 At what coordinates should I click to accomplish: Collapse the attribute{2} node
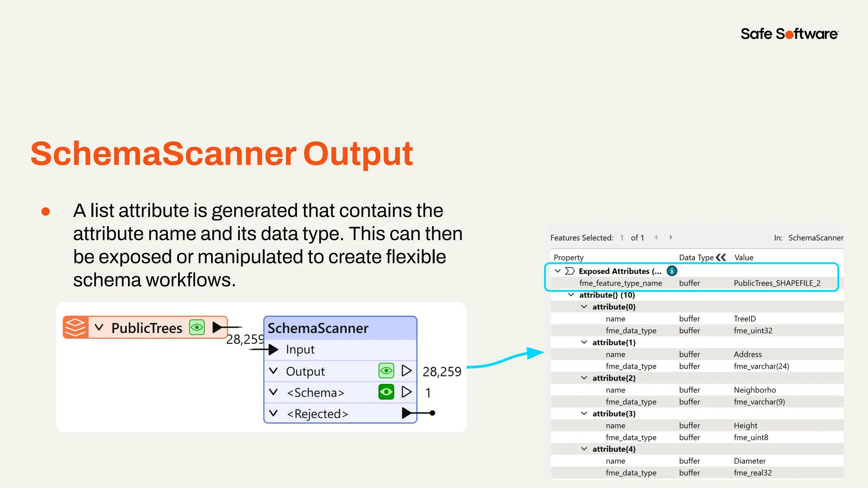tap(584, 378)
